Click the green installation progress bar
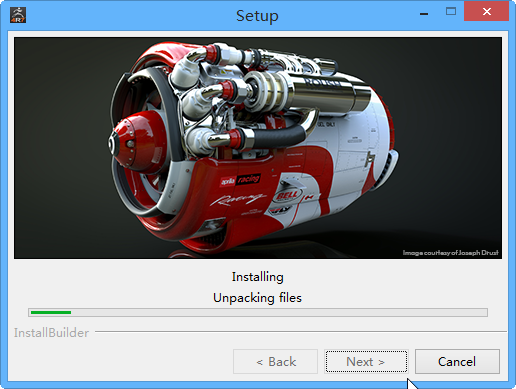Screen dimensions: 516x389 click(258, 312)
